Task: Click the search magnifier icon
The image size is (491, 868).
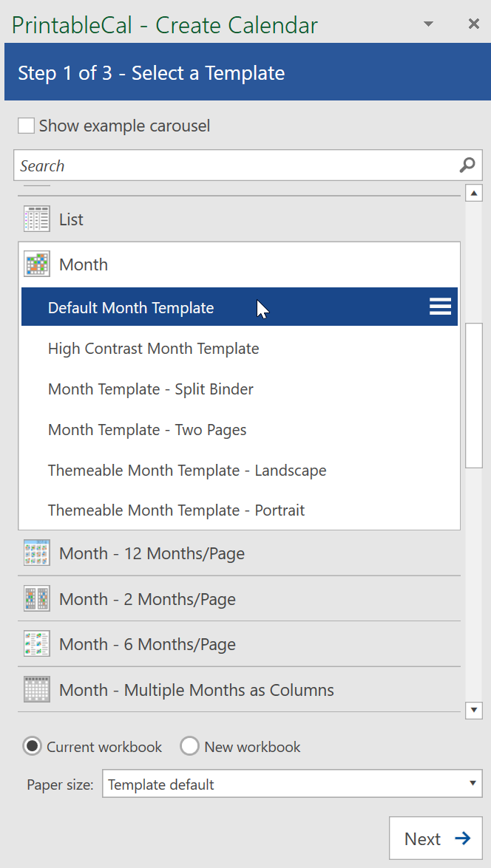Action: [x=467, y=165]
